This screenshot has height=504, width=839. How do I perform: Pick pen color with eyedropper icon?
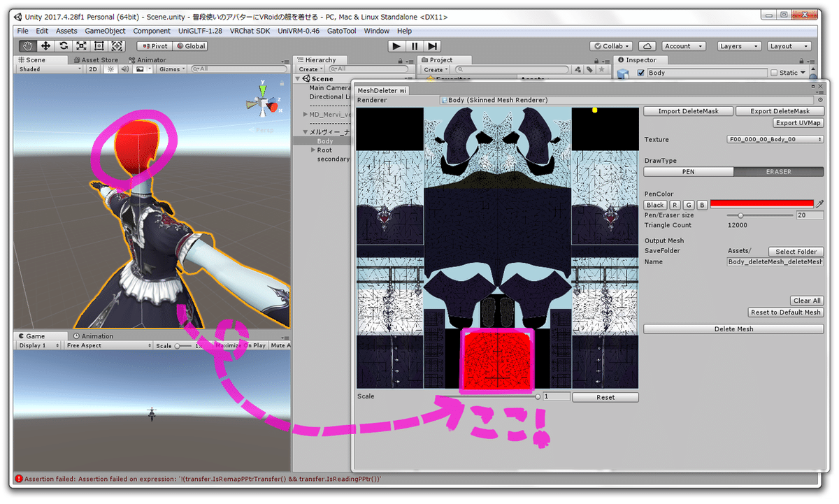820,204
